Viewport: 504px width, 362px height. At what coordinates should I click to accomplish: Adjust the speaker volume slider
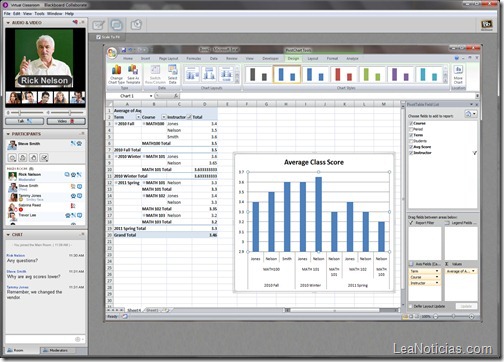pyautogui.click(x=70, y=113)
